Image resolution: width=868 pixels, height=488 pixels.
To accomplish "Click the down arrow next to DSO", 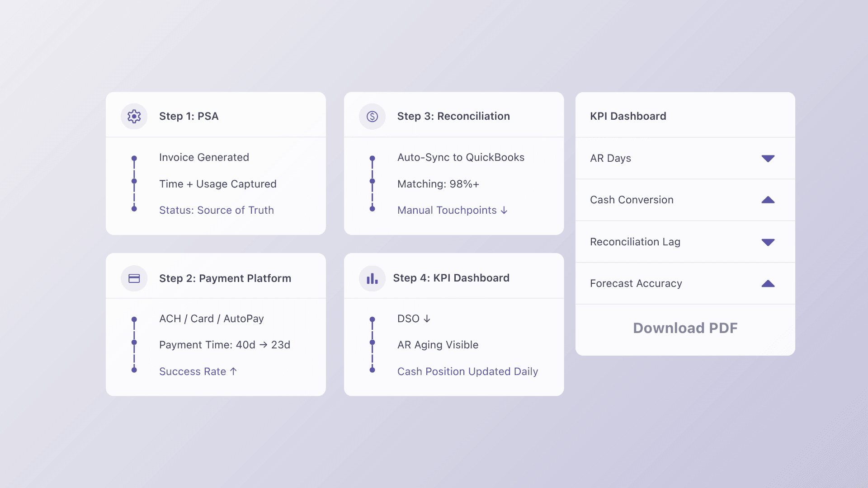I will coord(427,319).
